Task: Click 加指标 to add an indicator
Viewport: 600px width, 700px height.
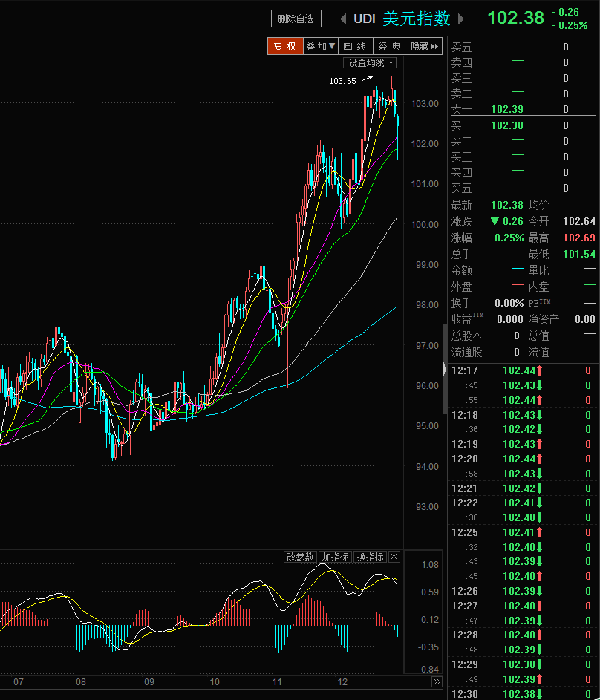Action: point(336,557)
